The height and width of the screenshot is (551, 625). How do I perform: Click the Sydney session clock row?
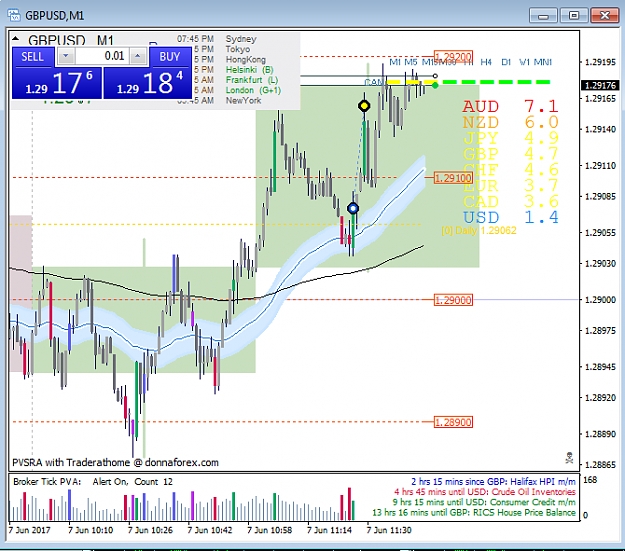[x=217, y=39]
